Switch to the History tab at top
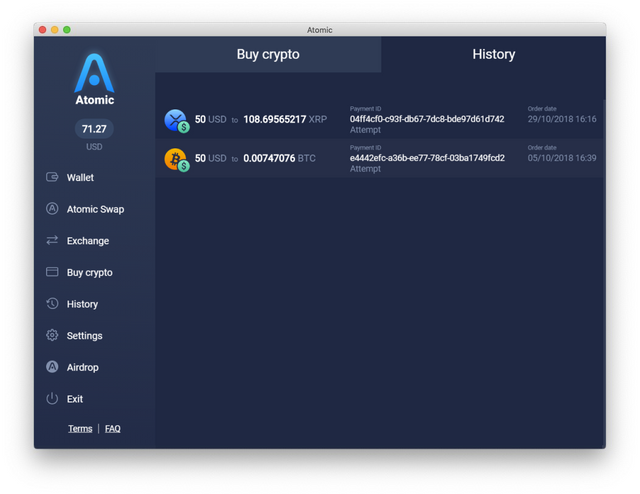 pyautogui.click(x=493, y=54)
